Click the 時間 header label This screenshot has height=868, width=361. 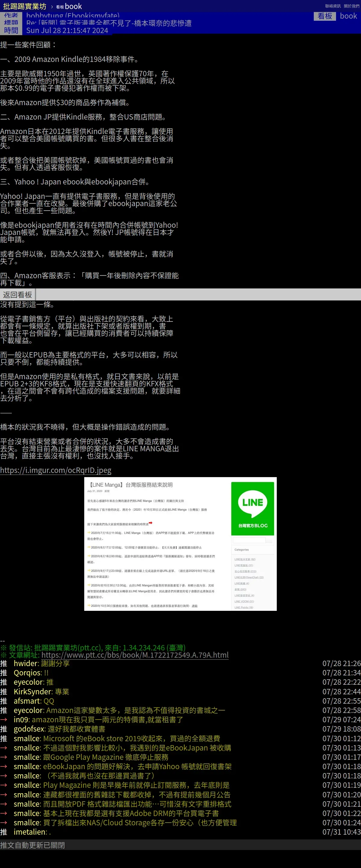tap(11, 30)
